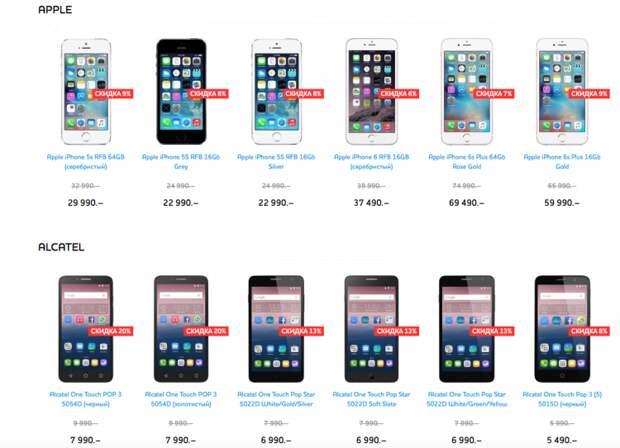This screenshot has width=620, height=448.
Task: Click the Alcatel Pop Star 5022D White/Gold/Silver image
Action: pos(276,329)
